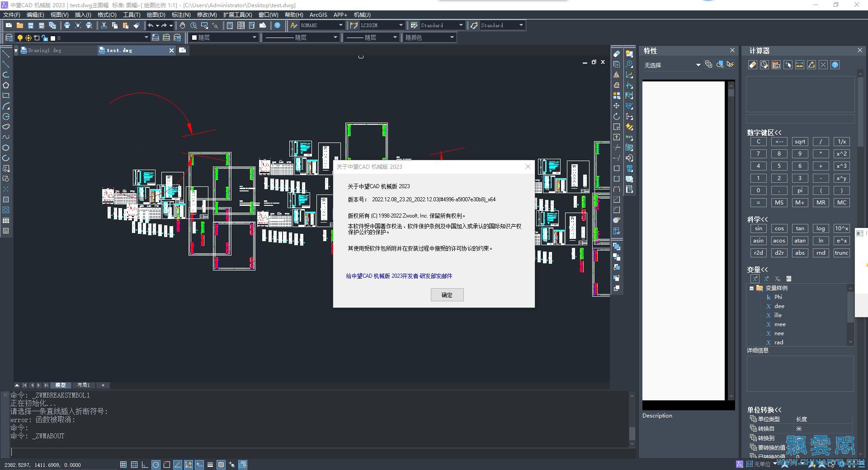Select the Pan hand tool
Screen dimensions: 868x470
(182, 25)
